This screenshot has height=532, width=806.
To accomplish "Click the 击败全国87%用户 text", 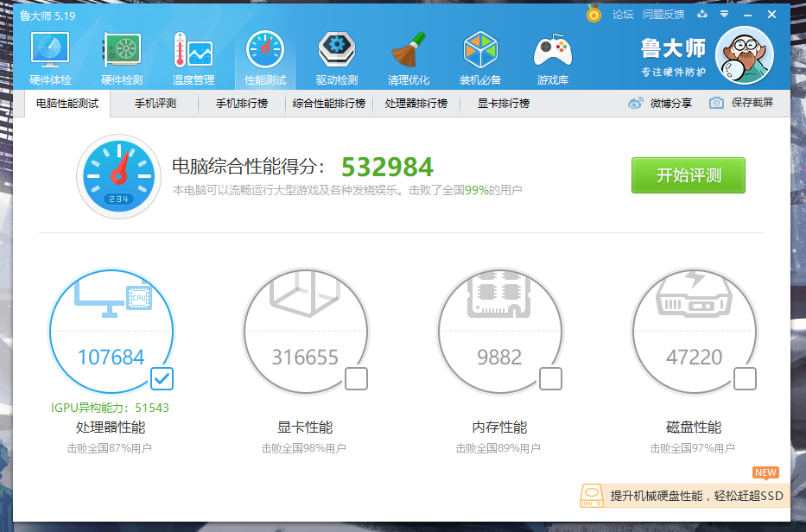I will [x=110, y=448].
